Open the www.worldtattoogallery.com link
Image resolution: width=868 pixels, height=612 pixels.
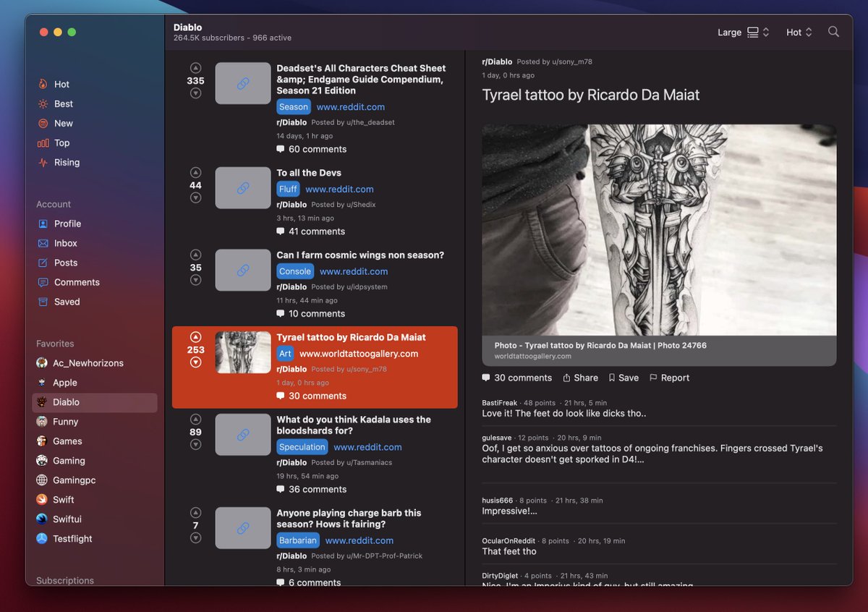click(359, 354)
